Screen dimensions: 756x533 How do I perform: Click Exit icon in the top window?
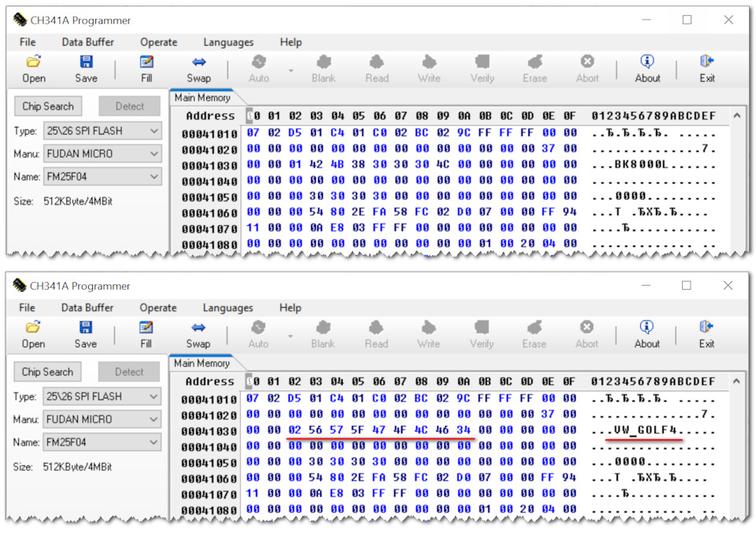click(707, 69)
